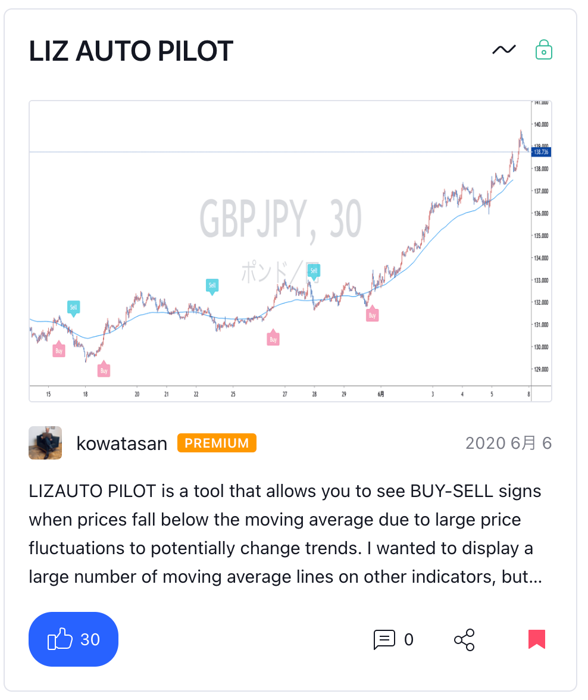
Task: Click the GBPJPY, 30 chart watermark
Action: tap(280, 219)
